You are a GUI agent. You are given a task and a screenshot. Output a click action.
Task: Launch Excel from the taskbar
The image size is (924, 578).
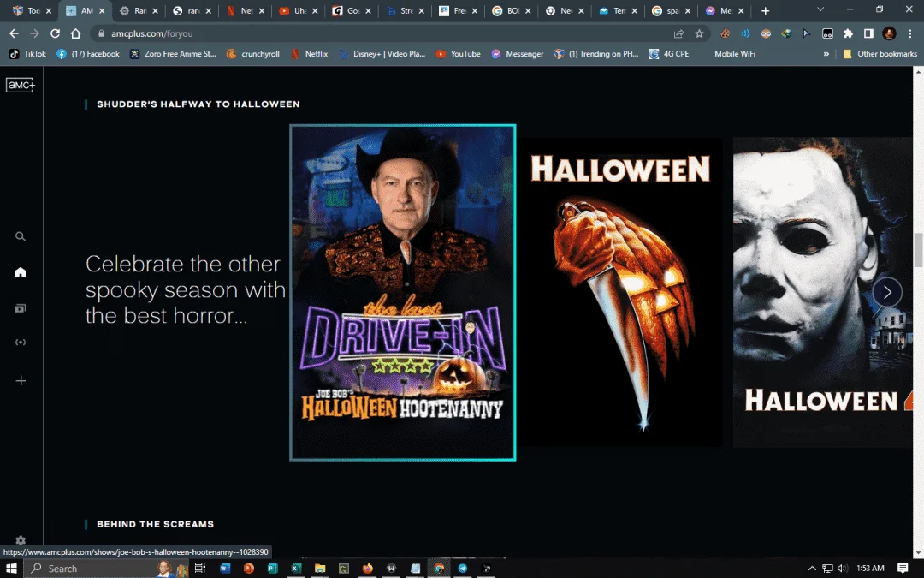[x=296, y=568]
